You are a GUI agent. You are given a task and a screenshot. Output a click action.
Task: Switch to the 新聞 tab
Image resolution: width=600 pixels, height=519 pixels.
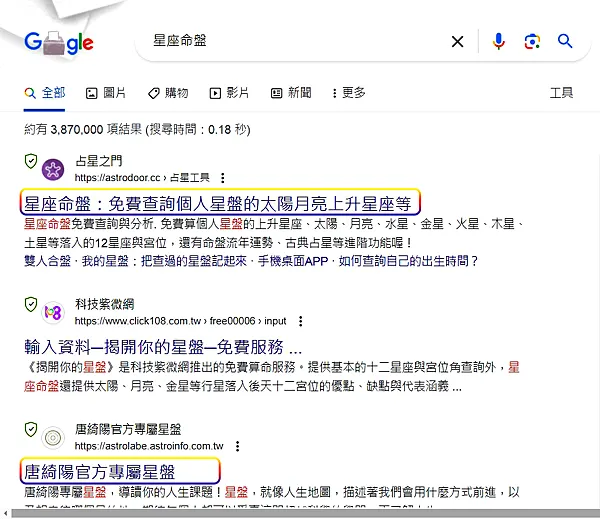(x=291, y=93)
